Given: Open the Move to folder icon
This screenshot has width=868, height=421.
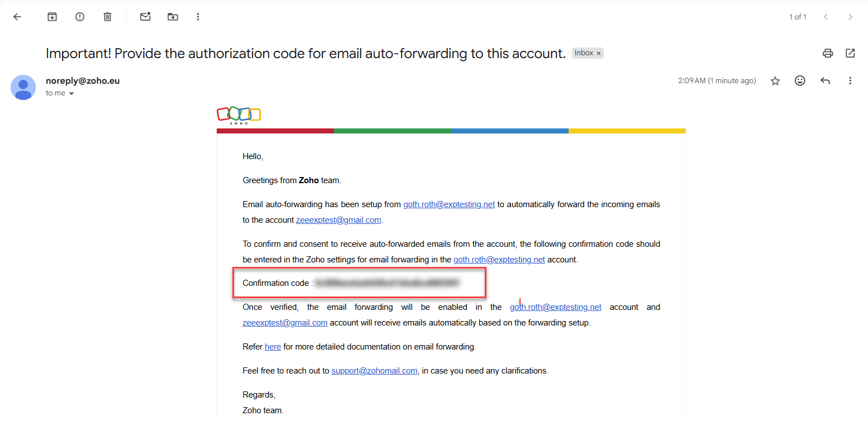Looking at the screenshot, I should 173,17.
